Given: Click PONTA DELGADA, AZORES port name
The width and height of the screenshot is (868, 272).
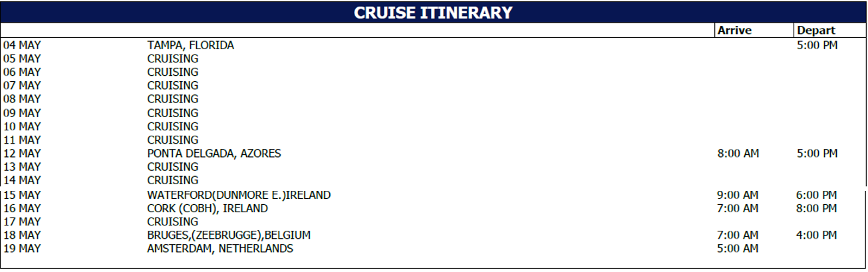Looking at the screenshot, I should (214, 154).
